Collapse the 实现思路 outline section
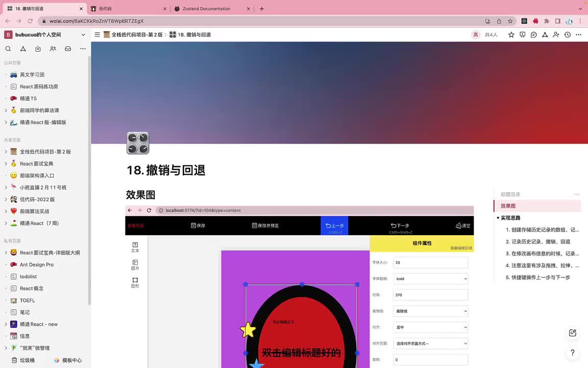Screen dimensions: 588x368 click(x=498, y=218)
